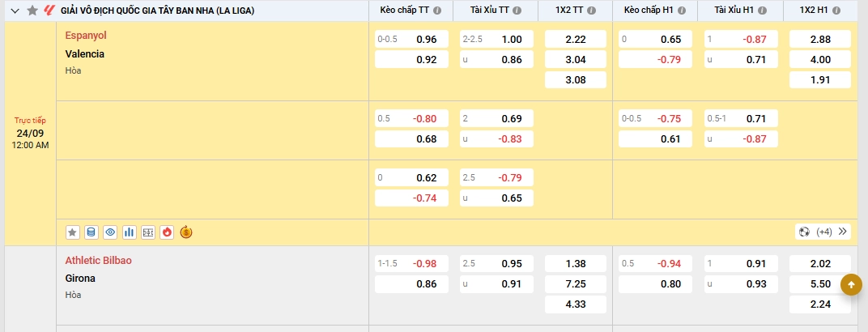This screenshot has height=332, width=868.
Task: Favorite the La Liga league star
Action: (x=32, y=11)
